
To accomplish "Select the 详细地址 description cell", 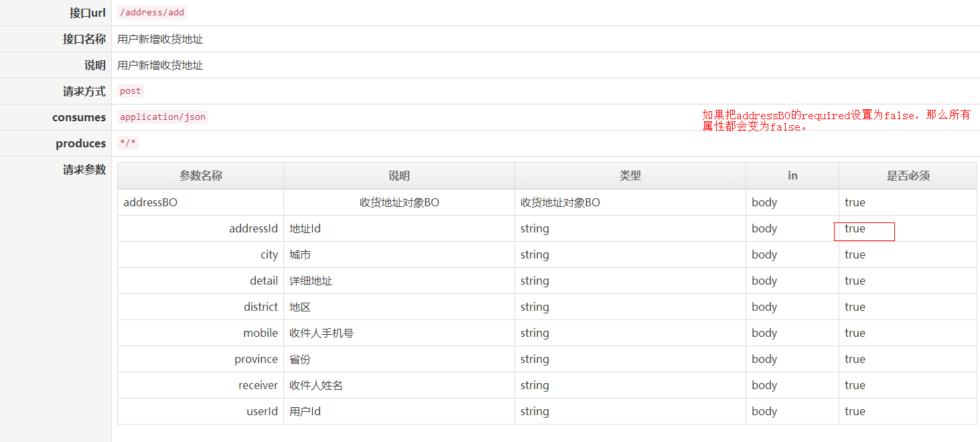I will 311,281.
